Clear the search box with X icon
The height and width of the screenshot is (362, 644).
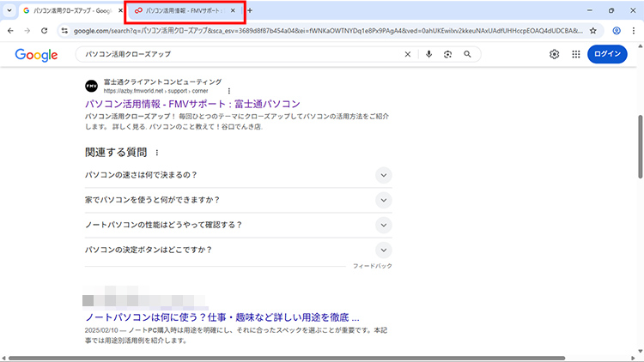(x=408, y=55)
